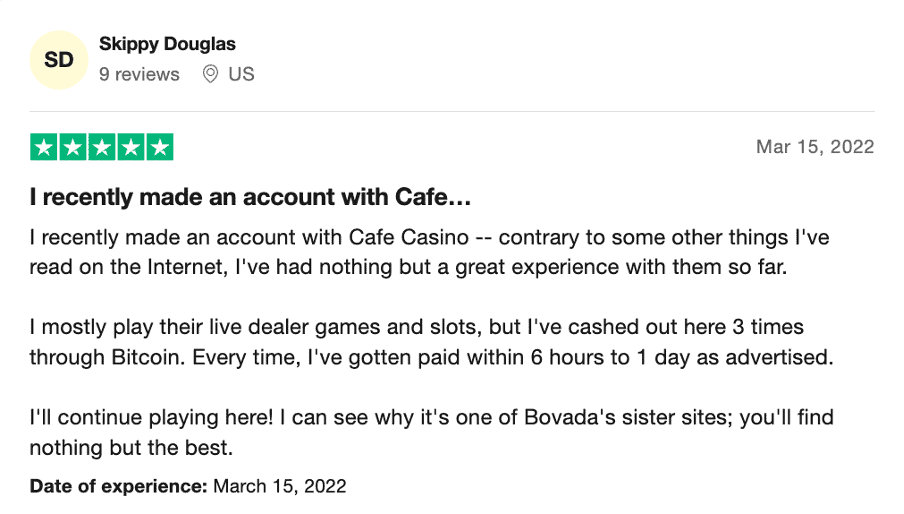The height and width of the screenshot is (514, 904).
Task: Click the first green star
Action: click(x=43, y=147)
